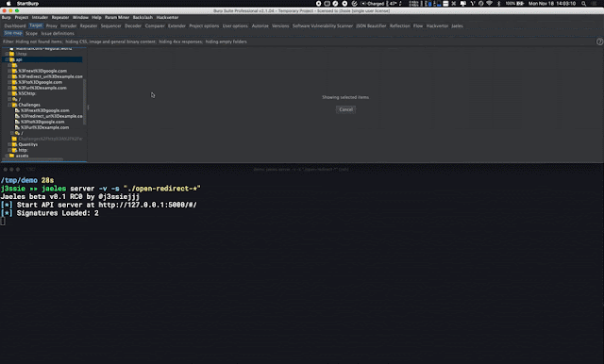This screenshot has height=364, width=604.
Task: Collapse the Challenges folder toggle
Action: (9, 105)
